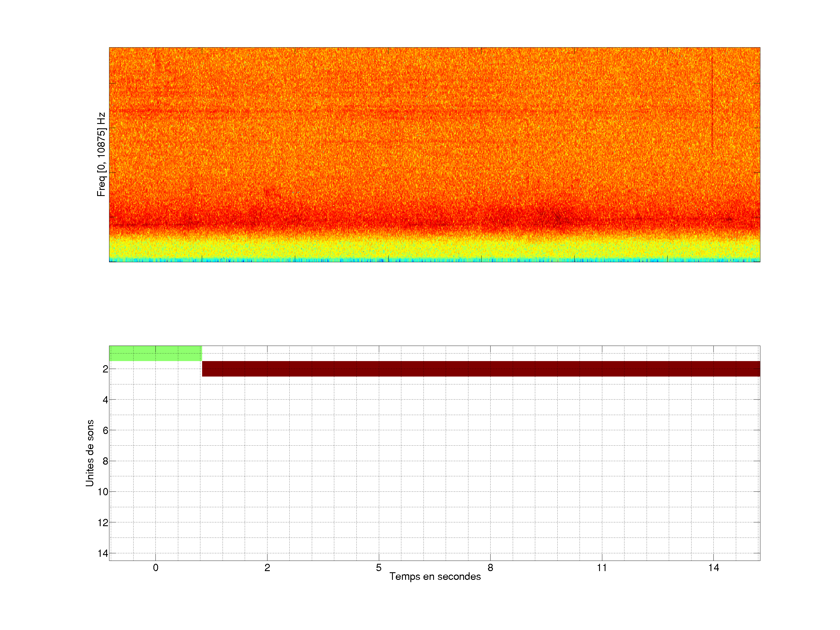Click y-axis tick label 12

[103, 523]
